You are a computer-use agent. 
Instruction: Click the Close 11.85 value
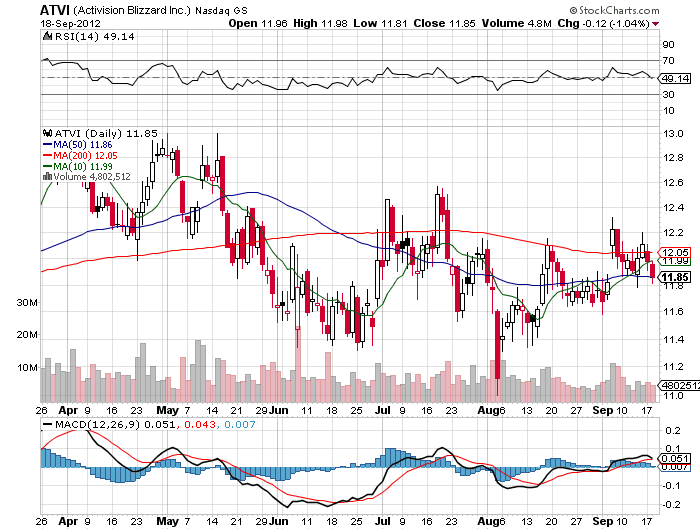[x=444, y=24]
